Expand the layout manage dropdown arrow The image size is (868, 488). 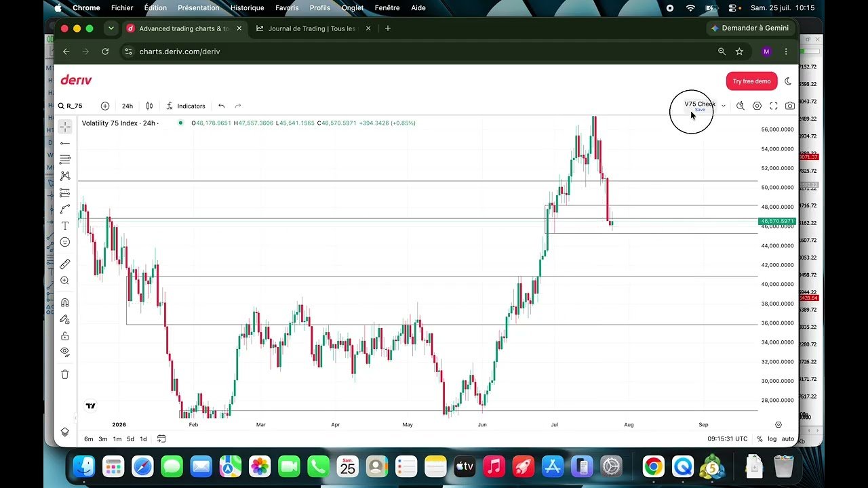pos(724,106)
